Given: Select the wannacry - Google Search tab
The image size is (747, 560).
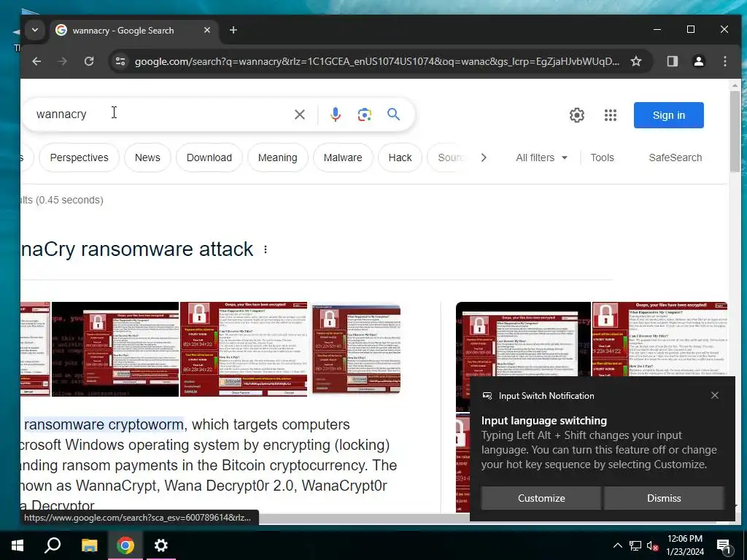Looking at the screenshot, I should [134, 31].
